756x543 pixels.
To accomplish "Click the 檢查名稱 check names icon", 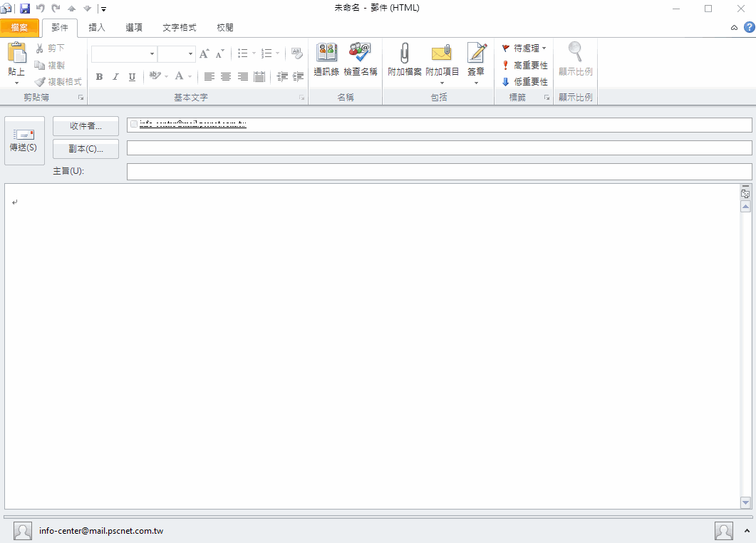I will (360, 53).
